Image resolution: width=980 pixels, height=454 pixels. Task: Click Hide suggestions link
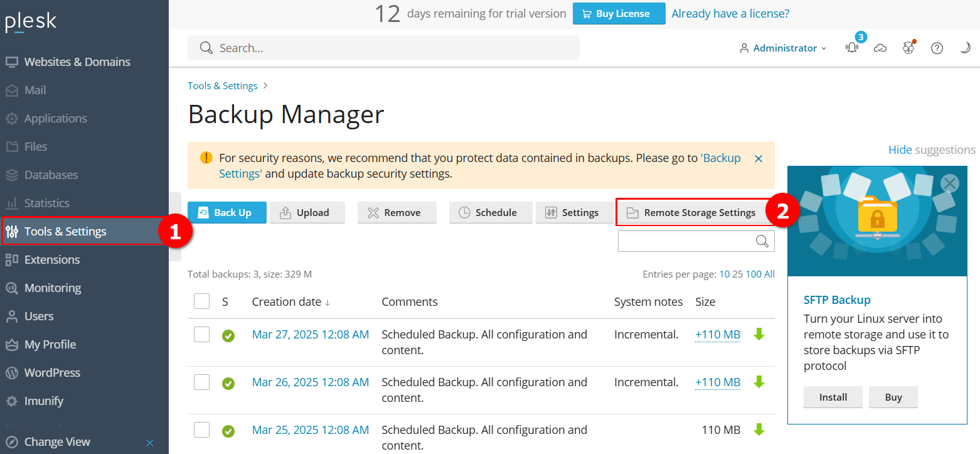tap(900, 150)
